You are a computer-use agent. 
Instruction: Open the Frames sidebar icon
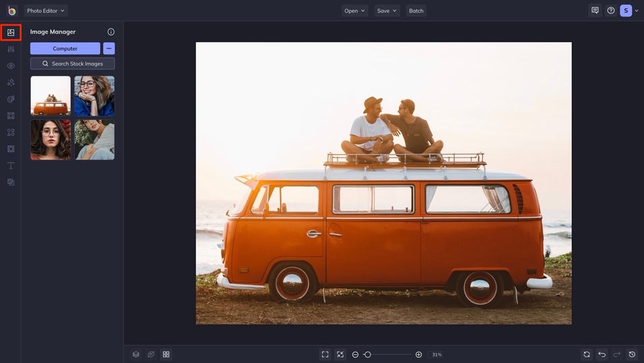pyautogui.click(x=11, y=116)
